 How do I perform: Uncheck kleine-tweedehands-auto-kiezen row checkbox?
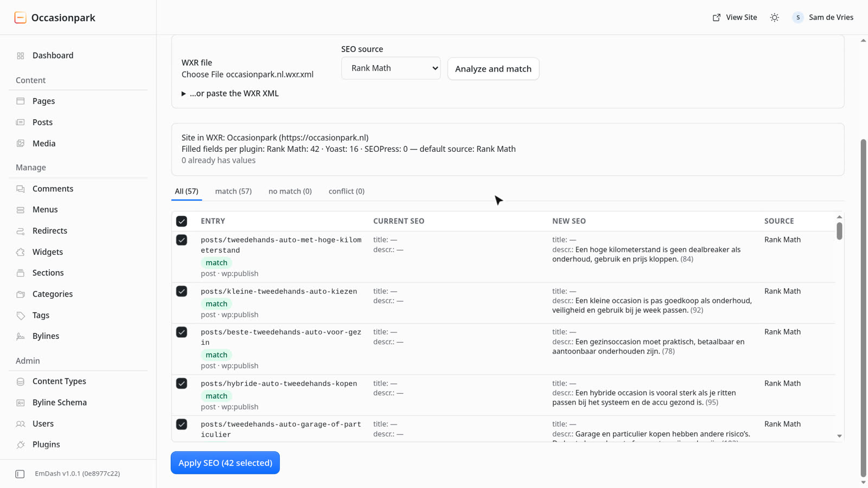click(182, 291)
